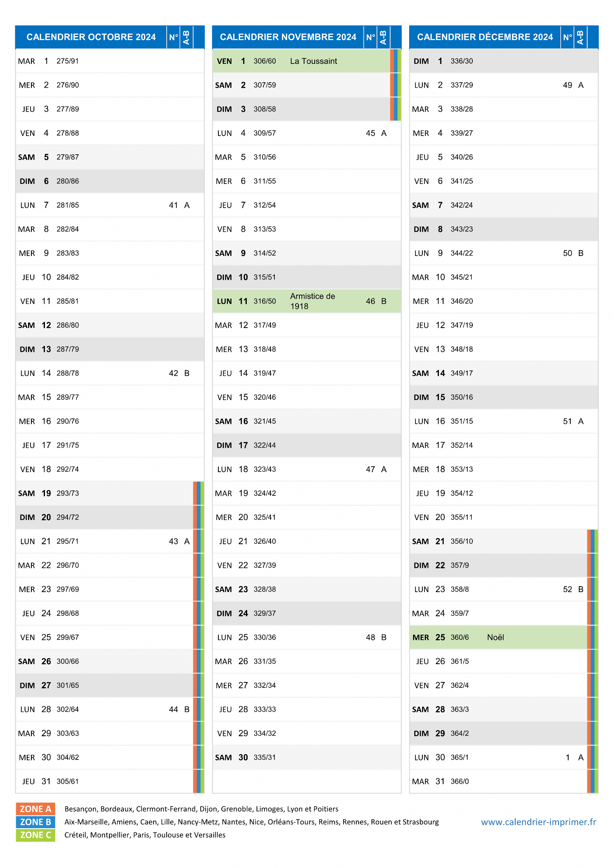Screen dimensions: 614x868
Task: Click the ZONE C green legend box
Action: 36,835
